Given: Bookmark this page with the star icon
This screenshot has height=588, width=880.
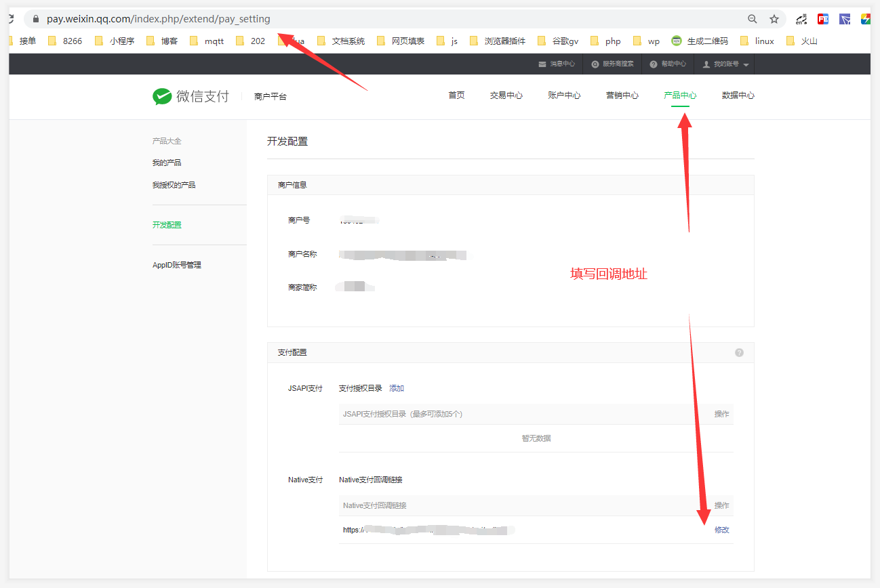Looking at the screenshot, I should [x=774, y=19].
